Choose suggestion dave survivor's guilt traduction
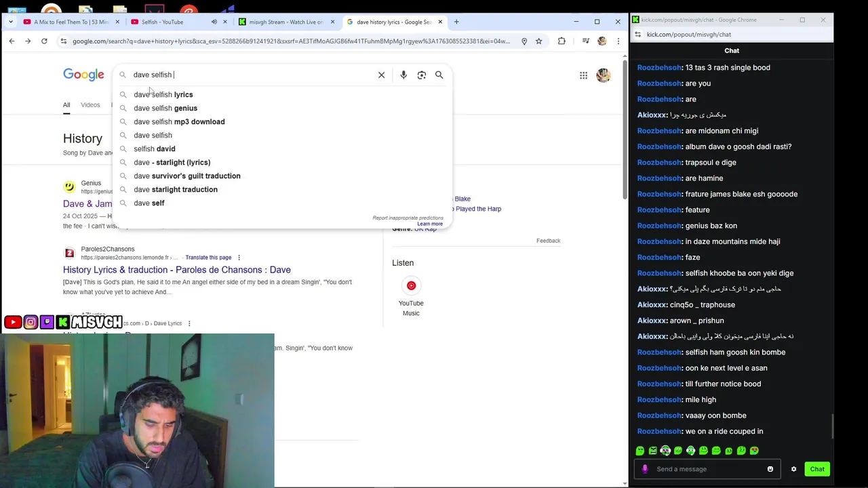 tap(282, 176)
